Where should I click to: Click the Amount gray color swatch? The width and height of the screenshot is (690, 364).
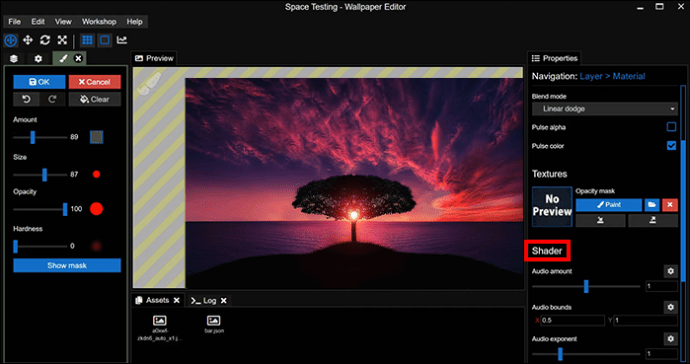(x=96, y=137)
